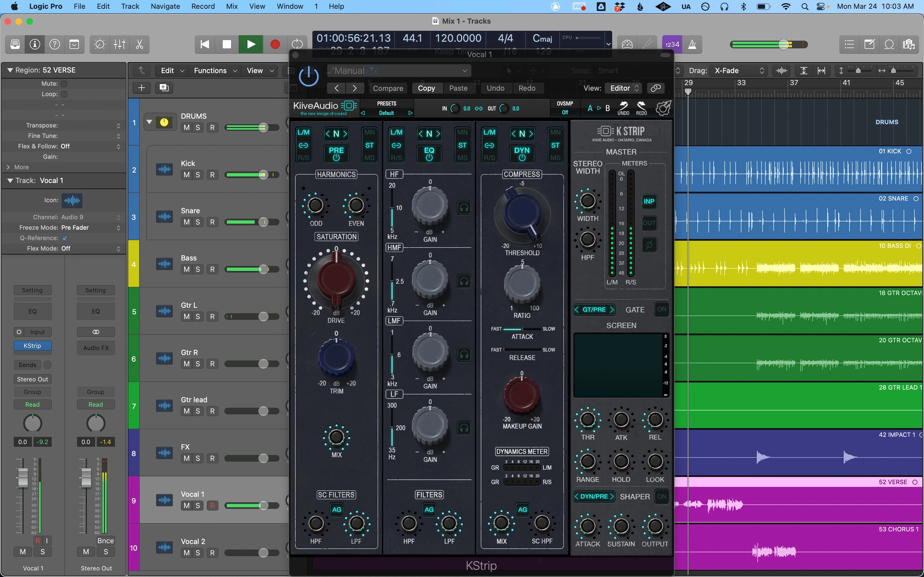Solo the Kick track
Screen dimensions: 924x577
pyautogui.click(x=197, y=175)
